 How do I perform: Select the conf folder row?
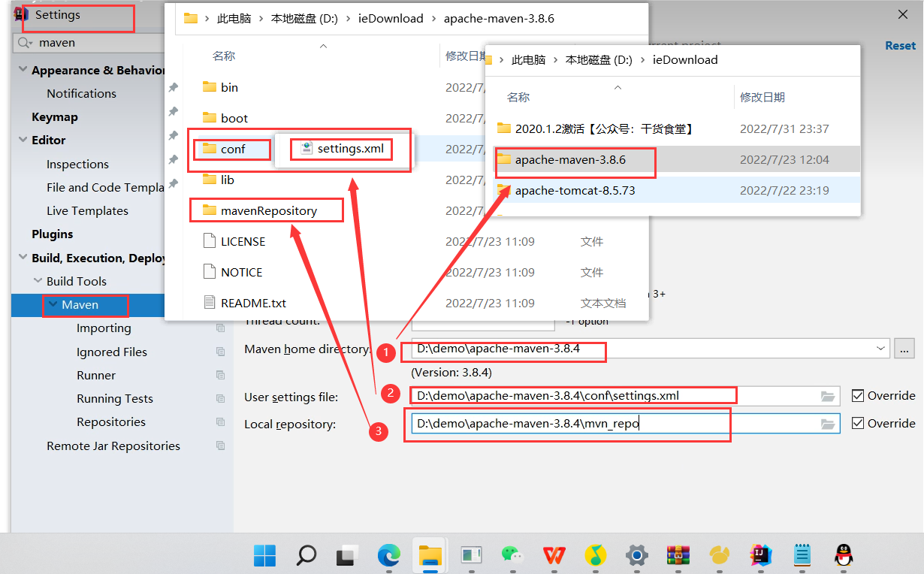click(x=231, y=149)
